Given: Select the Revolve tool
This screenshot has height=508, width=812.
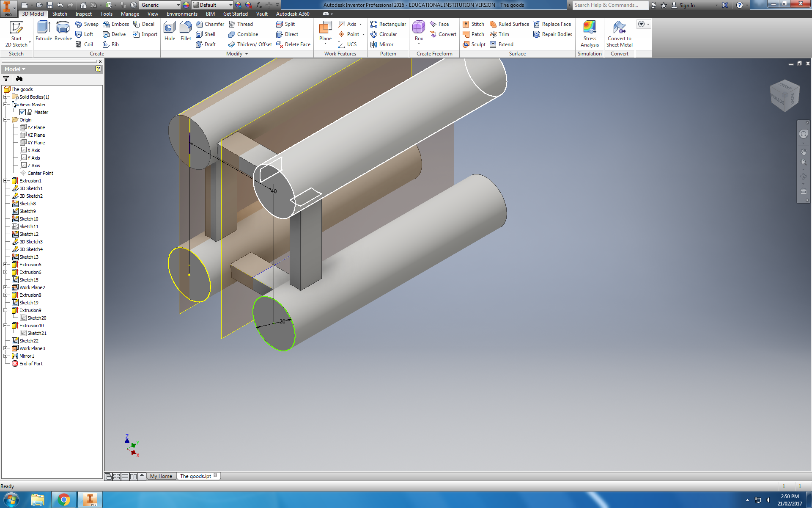Looking at the screenshot, I should point(63,31).
